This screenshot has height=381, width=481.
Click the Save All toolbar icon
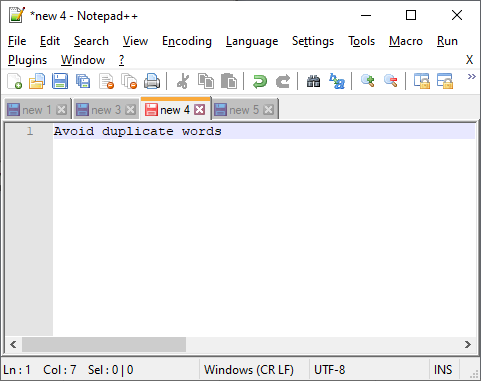(83, 81)
